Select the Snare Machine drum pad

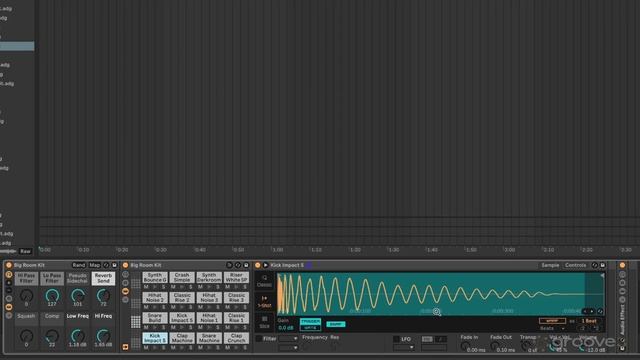click(209, 338)
